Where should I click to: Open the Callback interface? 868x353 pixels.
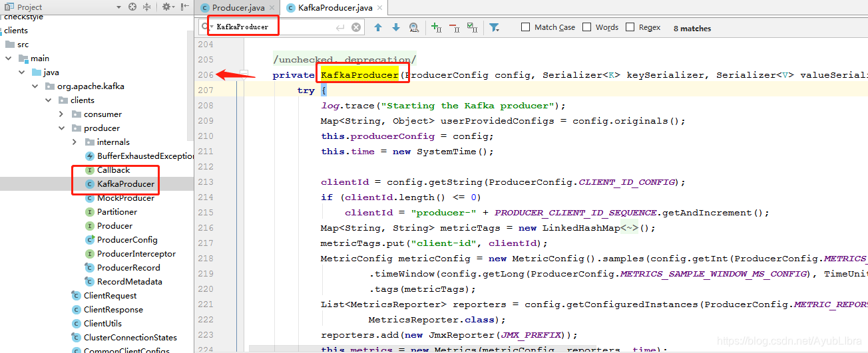tap(113, 170)
